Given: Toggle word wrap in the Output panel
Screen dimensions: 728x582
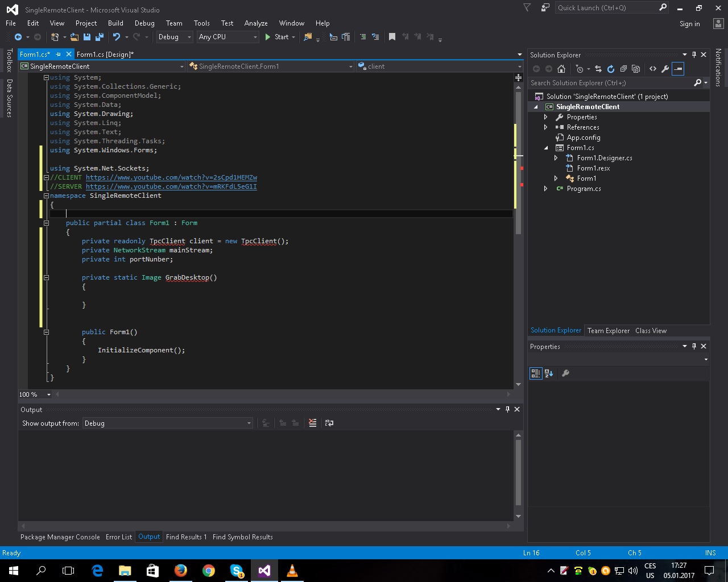Looking at the screenshot, I should (x=329, y=423).
